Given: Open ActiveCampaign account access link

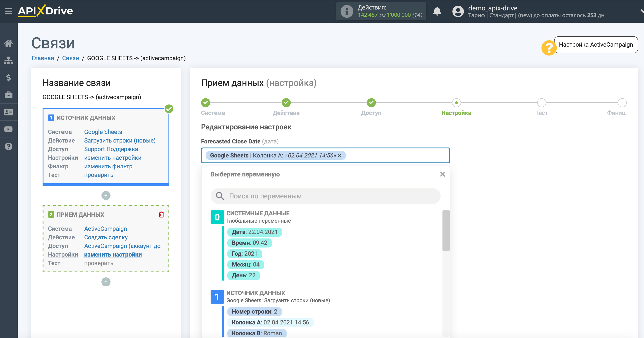Looking at the screenshot, I should 123,246.
